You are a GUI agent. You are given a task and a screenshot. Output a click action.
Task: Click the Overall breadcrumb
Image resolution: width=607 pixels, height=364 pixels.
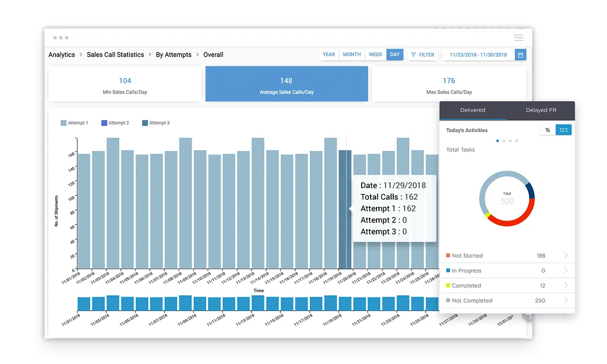point(213,55)
